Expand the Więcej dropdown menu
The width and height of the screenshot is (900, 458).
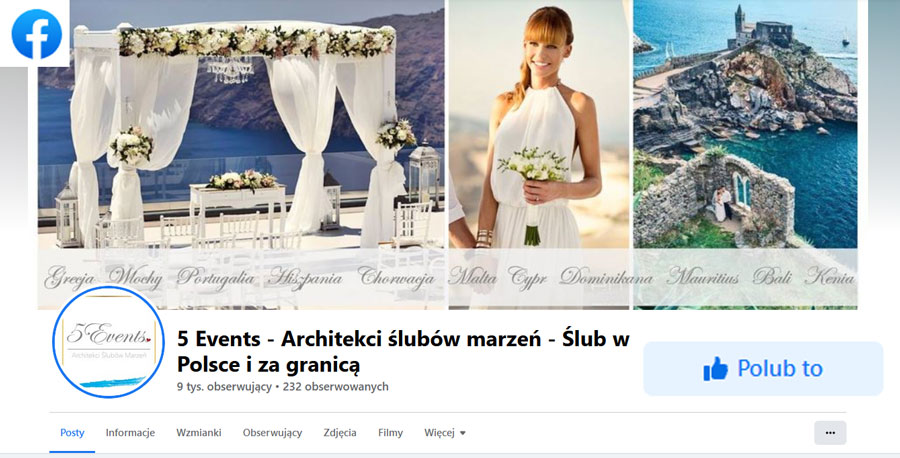click(445, 433)
